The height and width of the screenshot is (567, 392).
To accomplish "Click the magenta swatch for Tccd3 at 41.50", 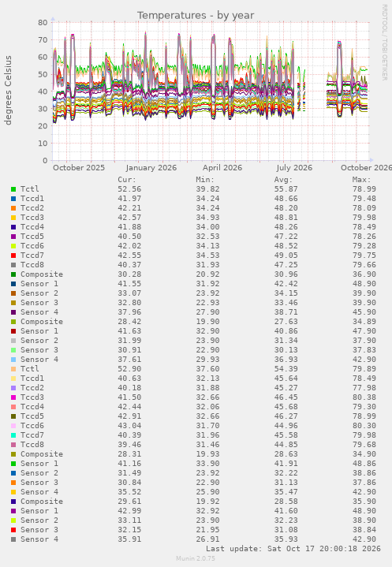I will coord(13,397).
